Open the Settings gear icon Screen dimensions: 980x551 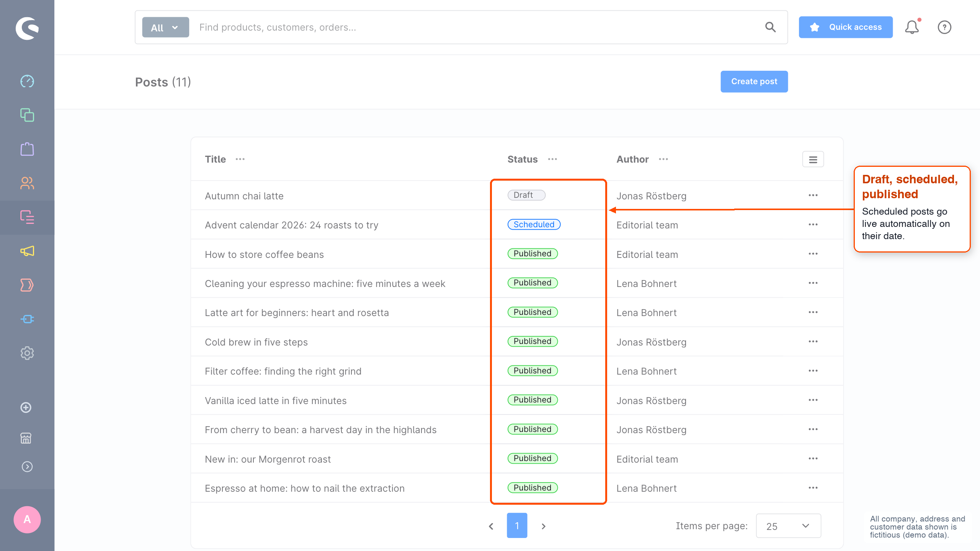27,353
